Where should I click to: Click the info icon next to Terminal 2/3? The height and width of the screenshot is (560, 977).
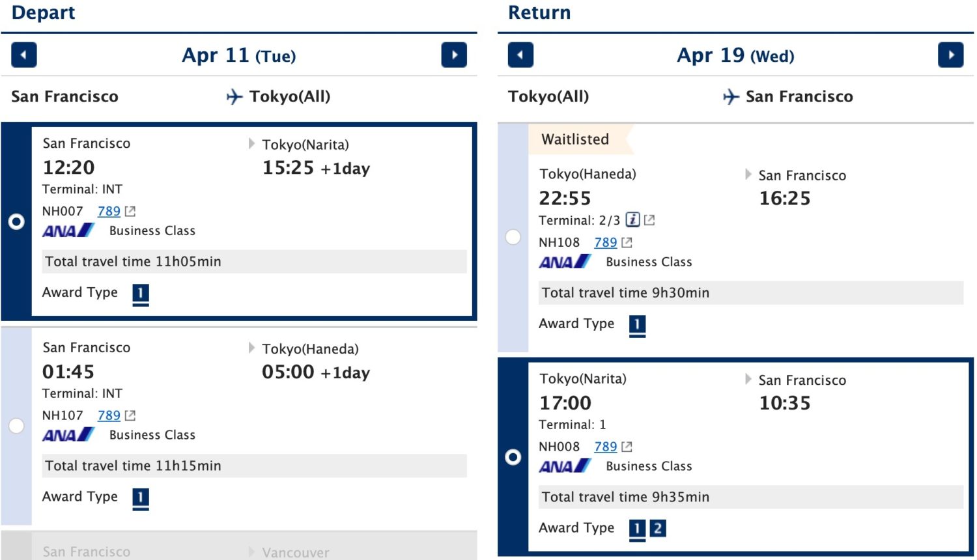pyautogui.click(x=634, y=219)
